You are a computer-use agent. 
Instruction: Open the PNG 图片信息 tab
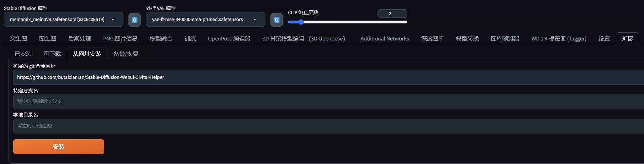pos(120,38)
